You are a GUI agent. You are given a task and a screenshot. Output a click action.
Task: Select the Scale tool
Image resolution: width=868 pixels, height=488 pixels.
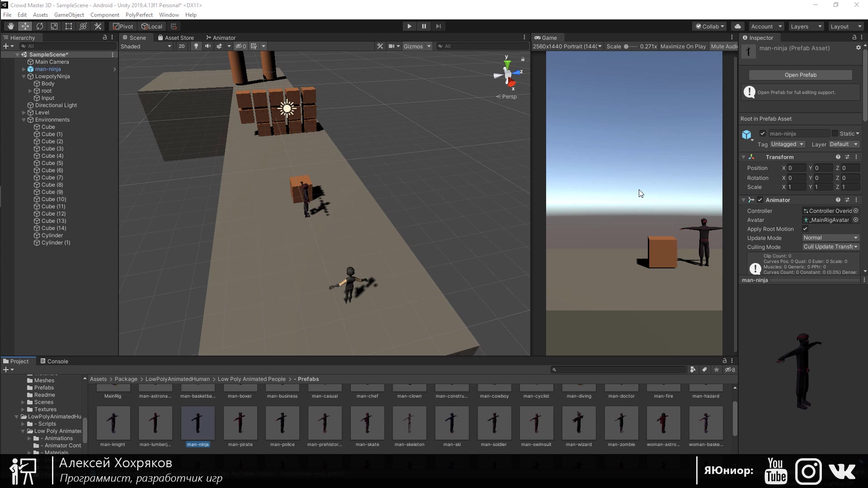tap(54, 26)
